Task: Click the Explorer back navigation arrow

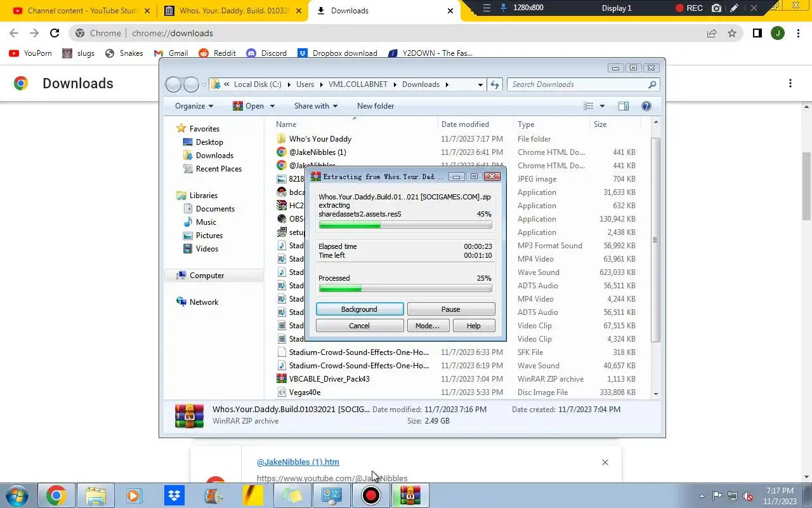Action: (173, 84)
